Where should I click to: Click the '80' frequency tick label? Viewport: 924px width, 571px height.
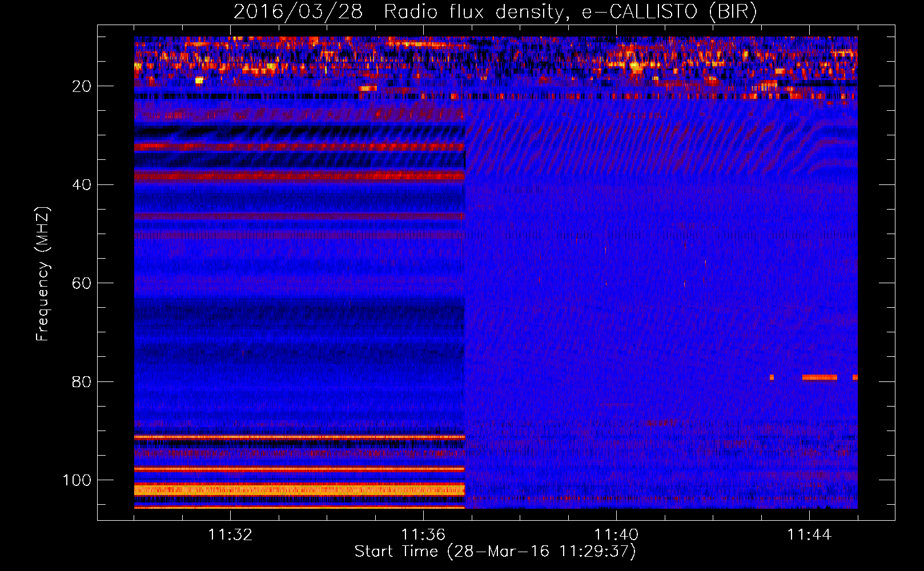coord(82,381)
